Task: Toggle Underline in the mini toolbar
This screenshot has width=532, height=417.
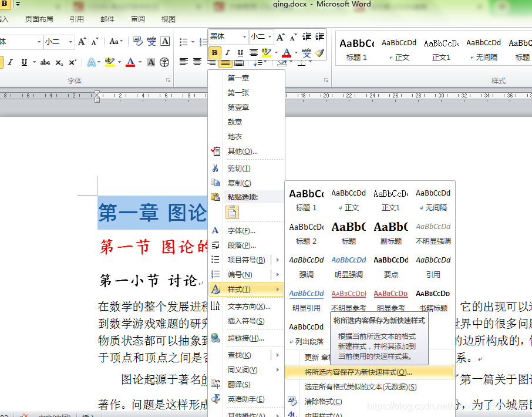Action: point(240,53)
